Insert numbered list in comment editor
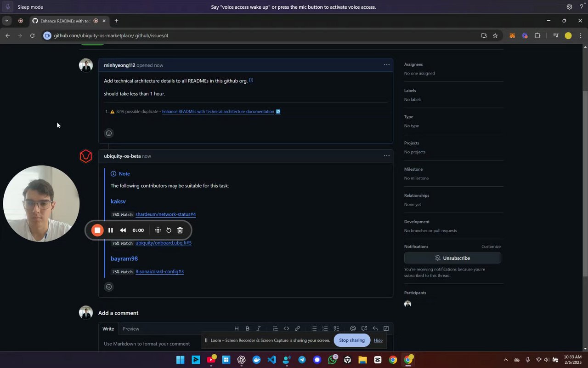The height and width of the screenshot is (368, 588). [325, 328]
